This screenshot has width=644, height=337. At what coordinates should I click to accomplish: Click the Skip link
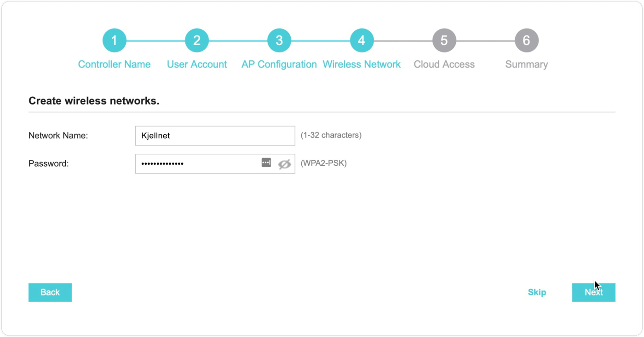tap(537, 292)
